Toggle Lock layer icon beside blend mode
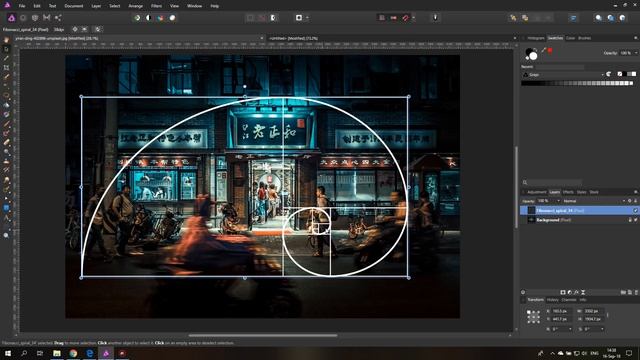Screen dimensions: 640x360 pos(636,201)
